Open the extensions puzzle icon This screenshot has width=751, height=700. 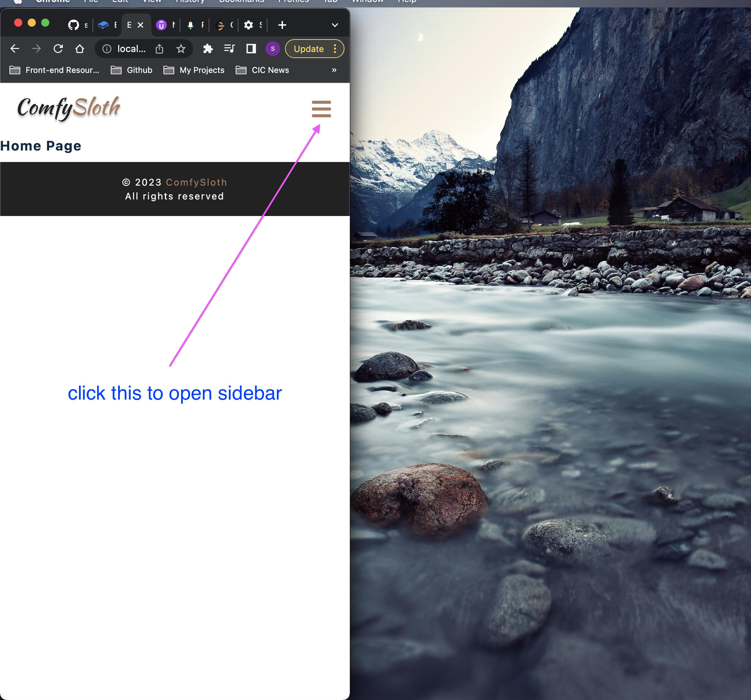point(208,49)
